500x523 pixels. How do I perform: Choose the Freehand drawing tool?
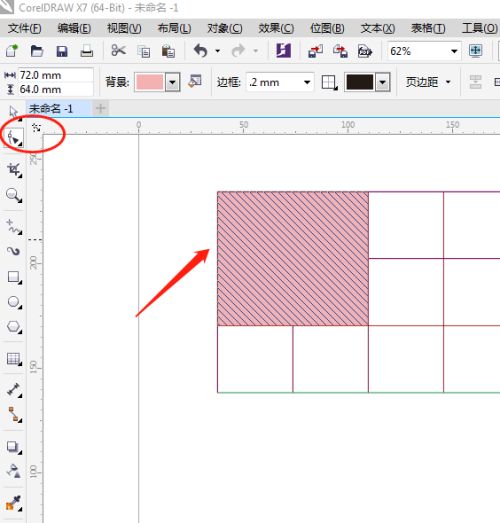pyautogui.click(x=14, y=227)
